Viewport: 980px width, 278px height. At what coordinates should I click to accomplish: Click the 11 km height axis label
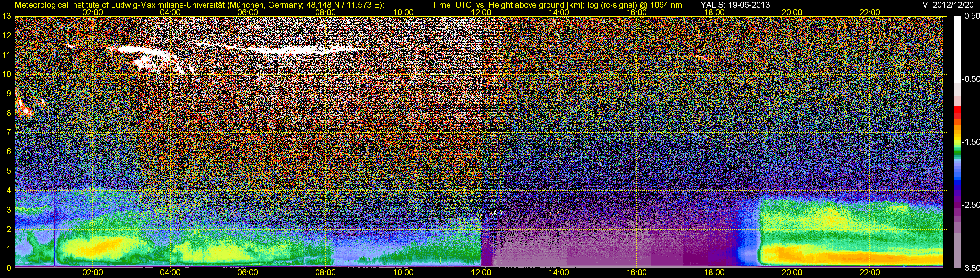coord(7,55)
